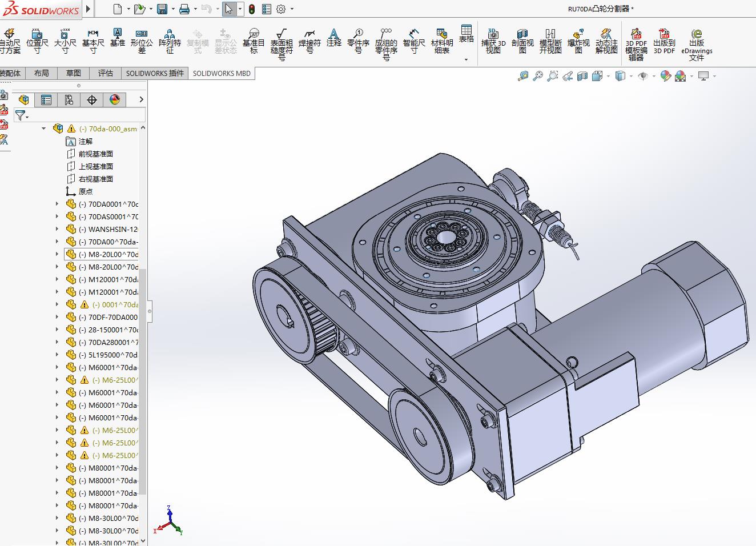Open the DisplayManager color ball tab

pos(115,100)
